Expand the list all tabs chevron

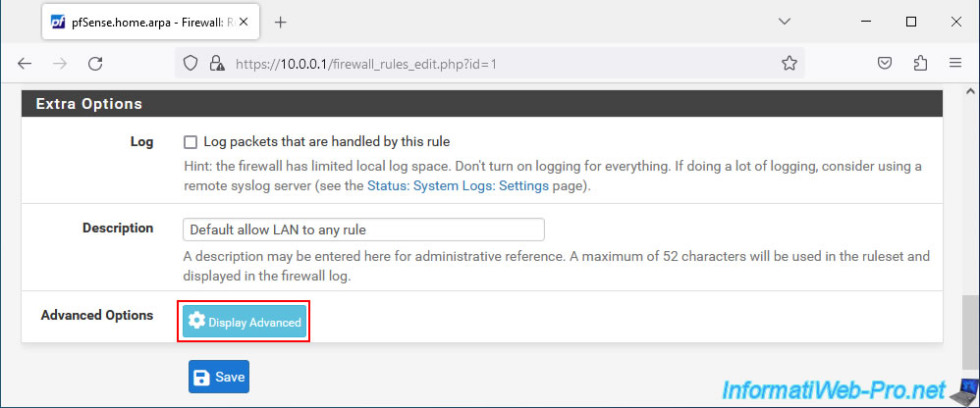(x=784, y=22)
